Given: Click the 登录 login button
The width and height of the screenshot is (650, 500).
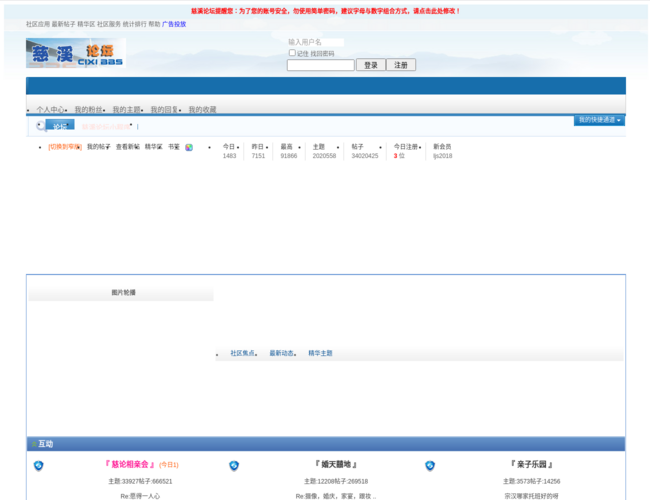Looking at the screenshot, I should tap(371, 65).
